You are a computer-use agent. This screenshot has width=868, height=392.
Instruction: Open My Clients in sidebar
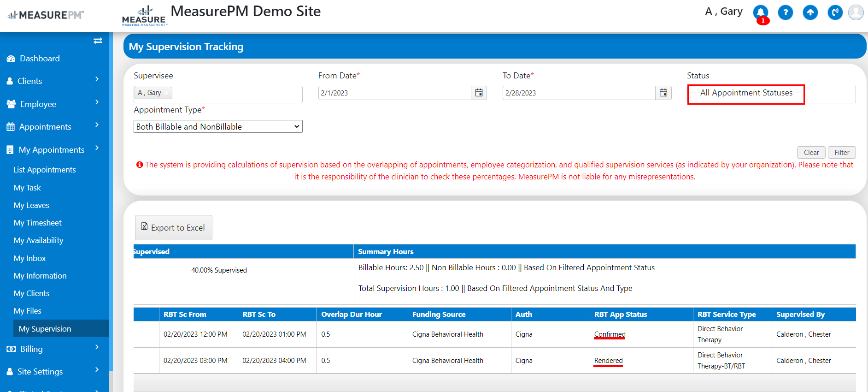click(31, 293)
